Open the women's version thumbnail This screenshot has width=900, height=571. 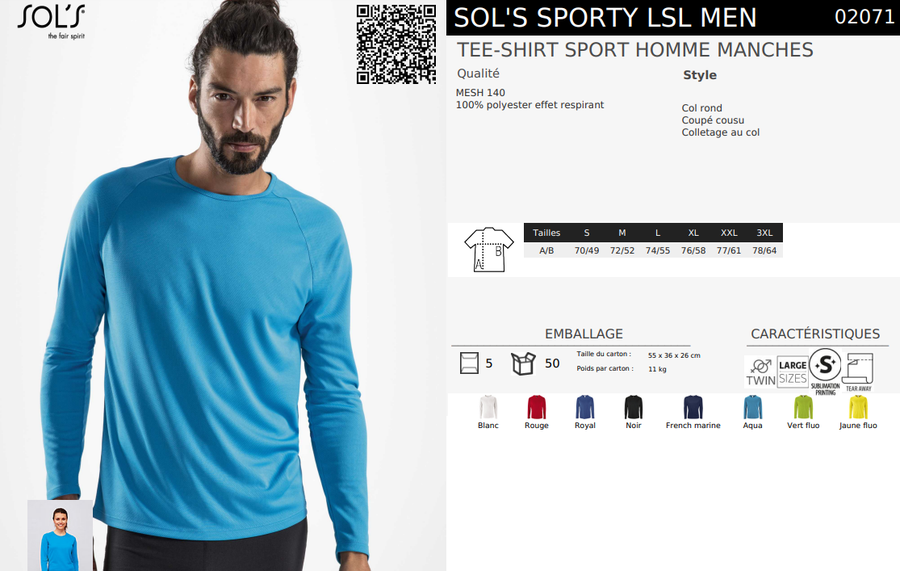click(x=60, y=535)
